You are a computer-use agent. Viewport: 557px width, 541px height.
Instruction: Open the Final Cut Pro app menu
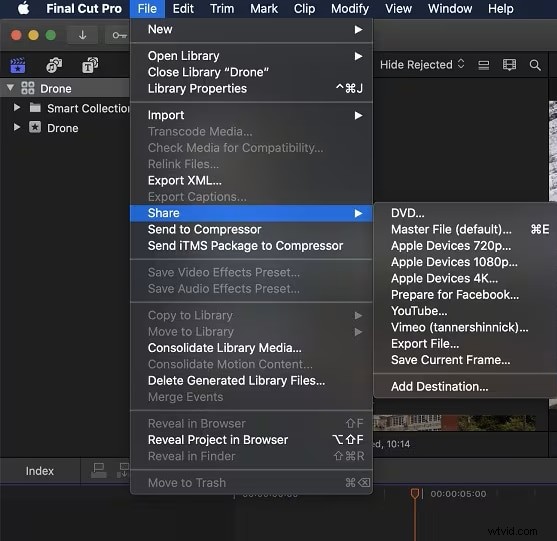point(84,9)
